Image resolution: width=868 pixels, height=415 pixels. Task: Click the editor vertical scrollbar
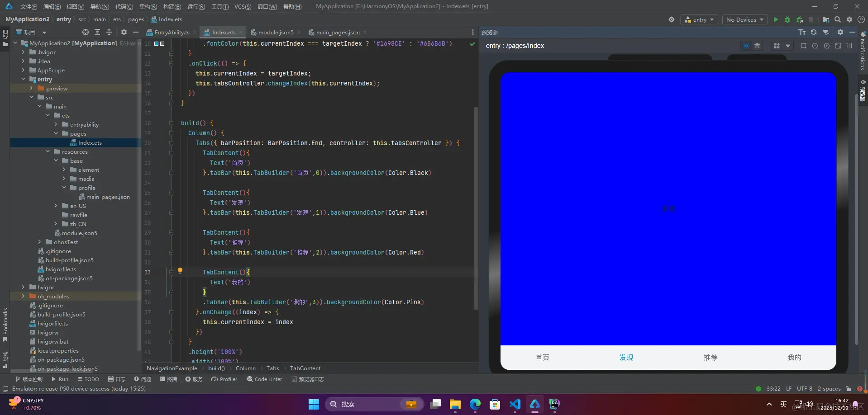coord(476,208)
